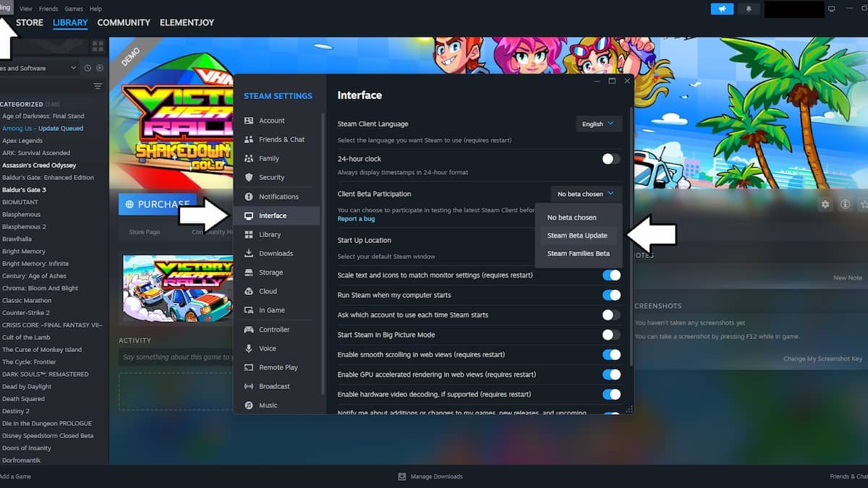Go to the COMMUNITY tab
868x488 pixels.
click(124, 23)
